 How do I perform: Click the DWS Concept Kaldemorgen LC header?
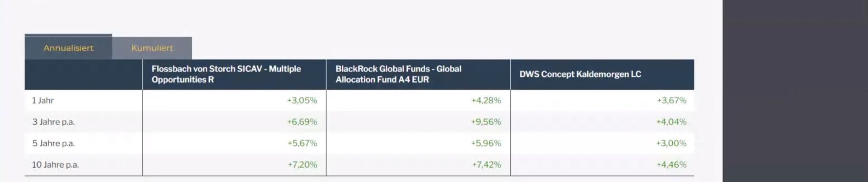point(580,74)
